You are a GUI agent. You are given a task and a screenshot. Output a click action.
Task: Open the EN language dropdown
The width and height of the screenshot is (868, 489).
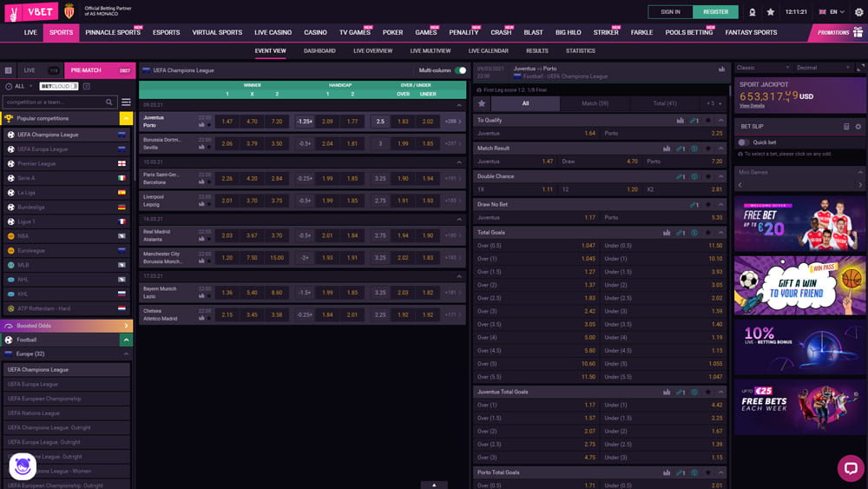pyautogui.click(x=832, y=11)
